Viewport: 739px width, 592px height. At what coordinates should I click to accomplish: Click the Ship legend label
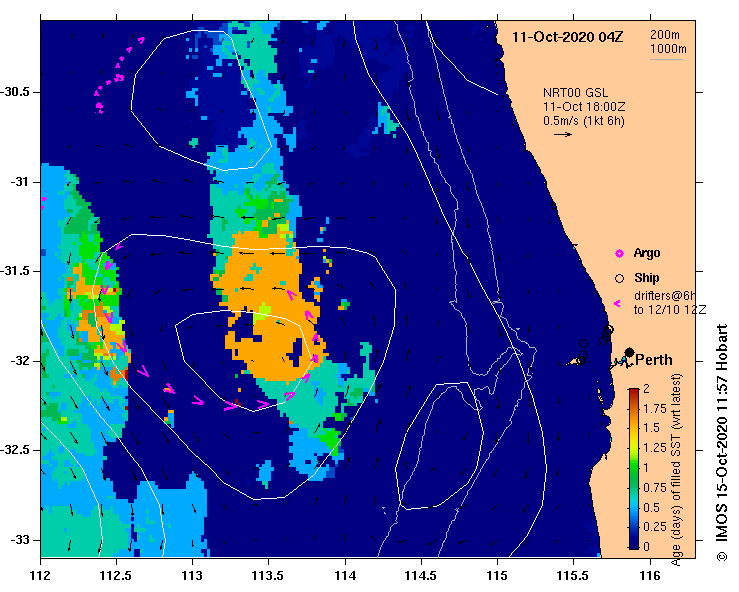(x=647, y=278)
